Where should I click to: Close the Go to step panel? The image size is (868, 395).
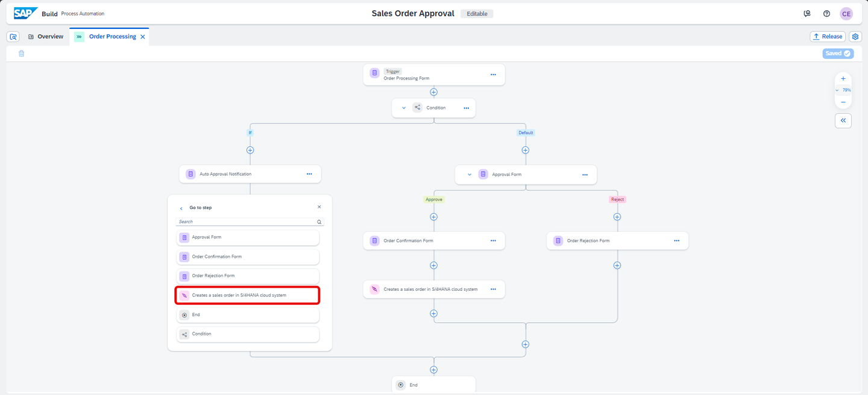(319, 207)
